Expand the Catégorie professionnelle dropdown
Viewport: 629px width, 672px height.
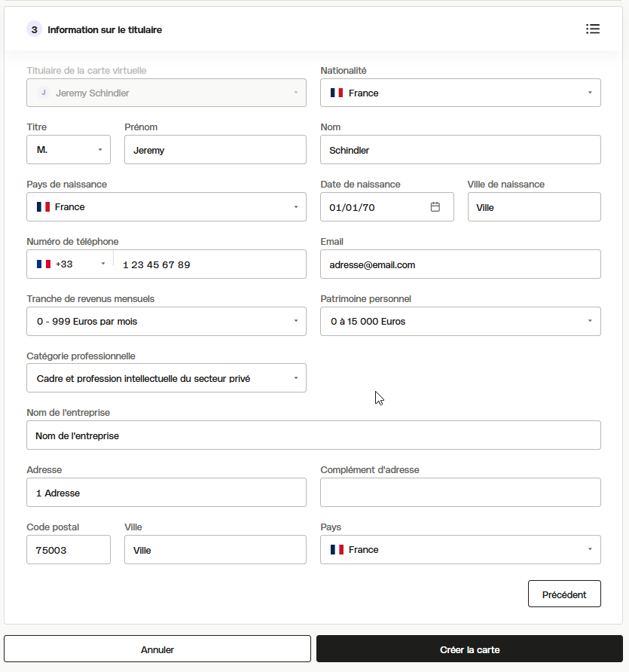(166, 378)
